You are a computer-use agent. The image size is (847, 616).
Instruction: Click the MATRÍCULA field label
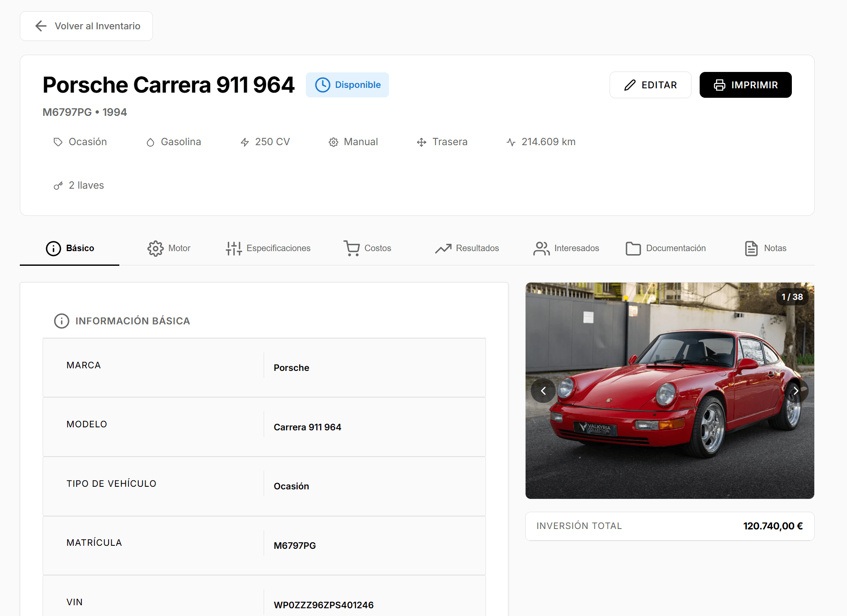(94, 543)
